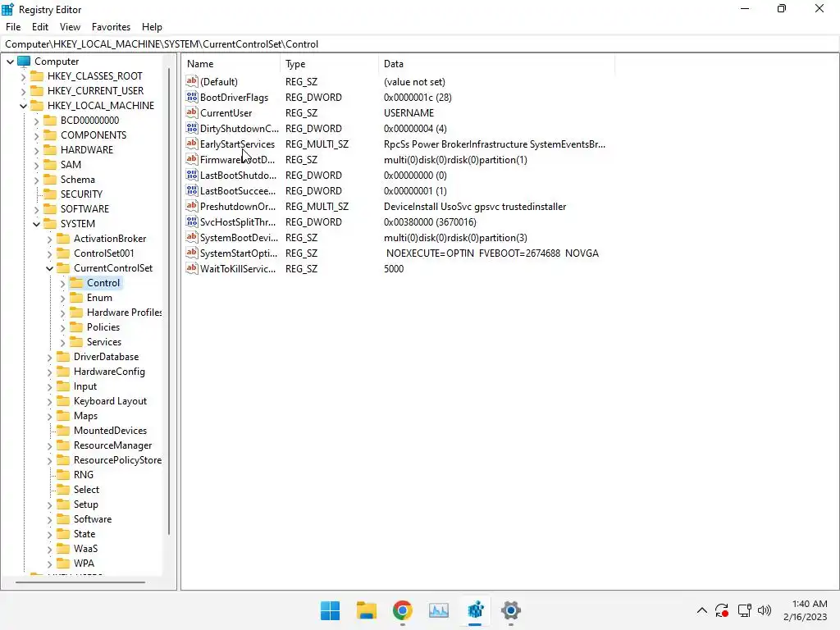The height and width of the screenshot is (630, 840).
Task: Open the Edit menu
Action: coord(40,27)
